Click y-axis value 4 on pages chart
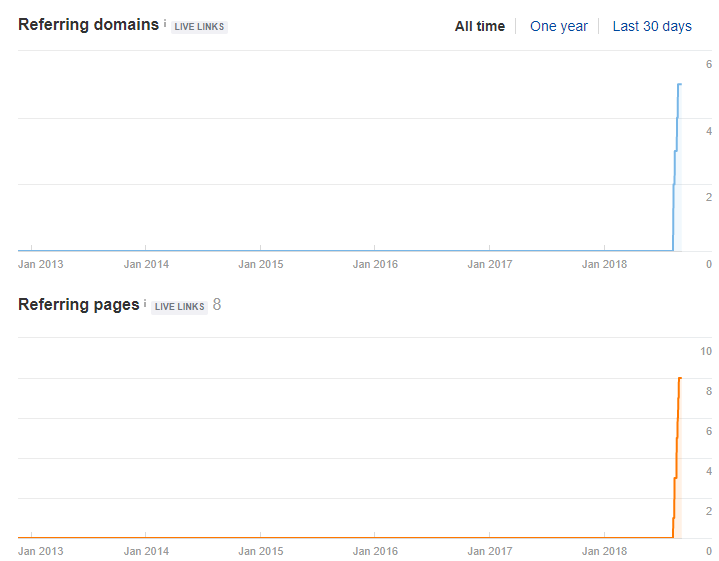 709,471
